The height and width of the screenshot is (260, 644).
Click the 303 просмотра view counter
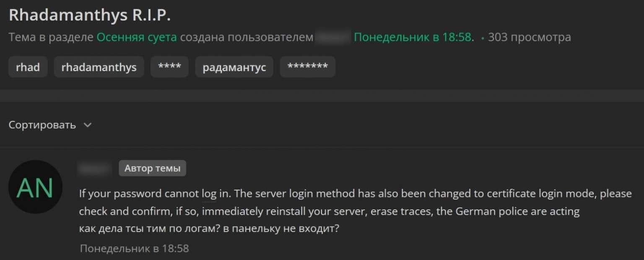(x=529, y=37)
